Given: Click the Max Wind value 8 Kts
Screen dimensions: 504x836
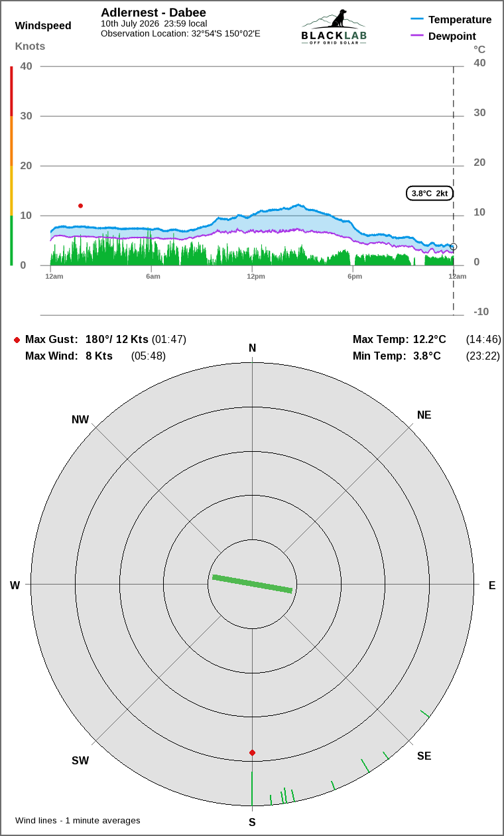Looking at the screenshot, I should coord(99,356).
